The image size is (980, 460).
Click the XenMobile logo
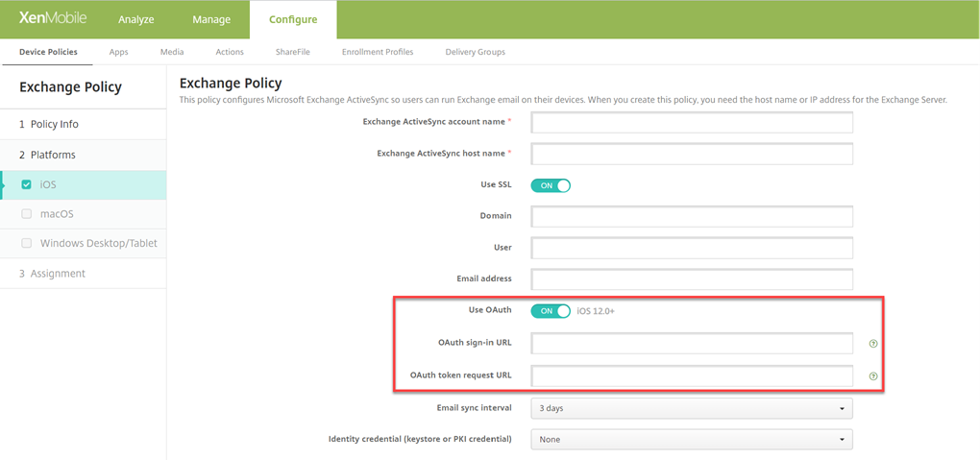click(52, 19)
